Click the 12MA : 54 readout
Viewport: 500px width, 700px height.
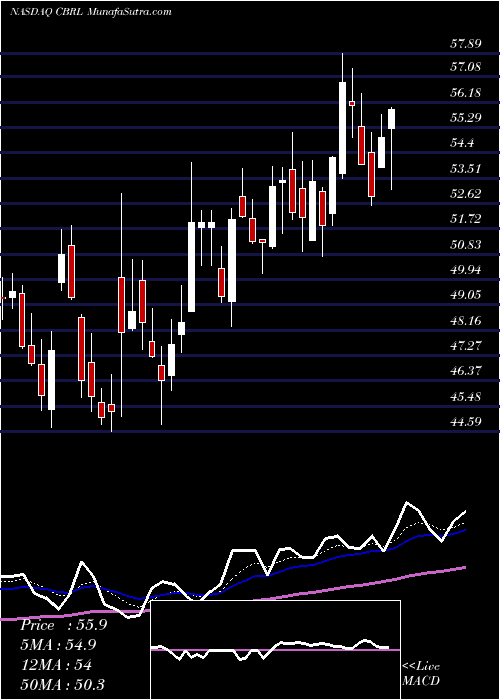tap(56, 665)
